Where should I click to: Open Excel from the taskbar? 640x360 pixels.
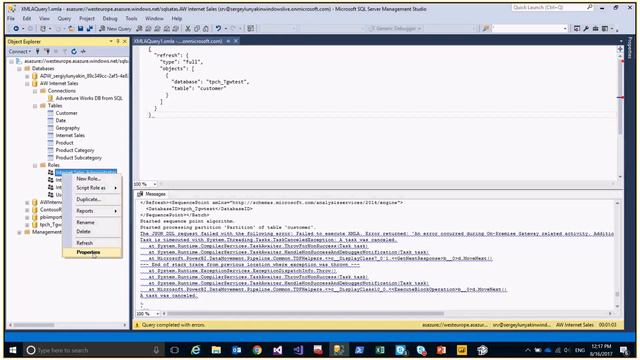380,350
